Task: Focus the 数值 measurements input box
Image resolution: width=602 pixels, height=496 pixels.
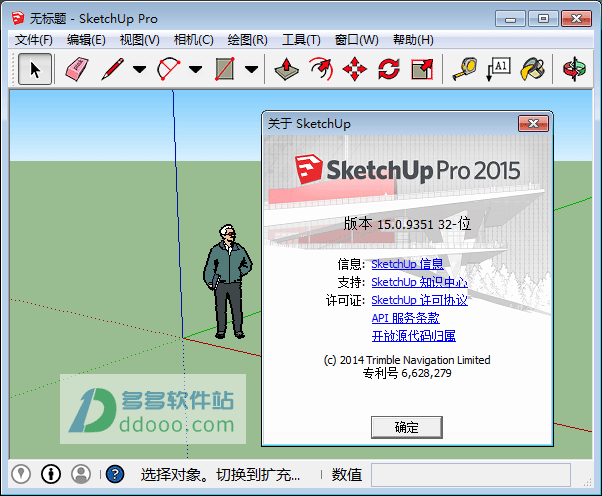Action: click(471, 475)
